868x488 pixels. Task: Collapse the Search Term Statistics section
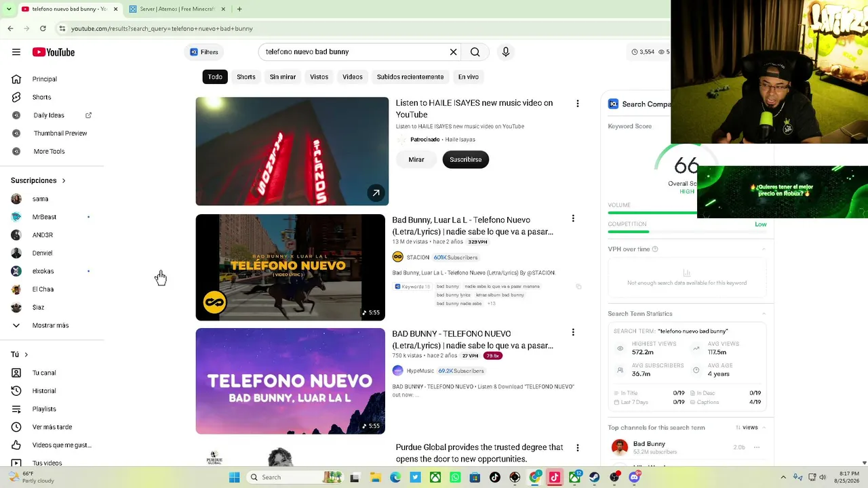coord(764,314)
